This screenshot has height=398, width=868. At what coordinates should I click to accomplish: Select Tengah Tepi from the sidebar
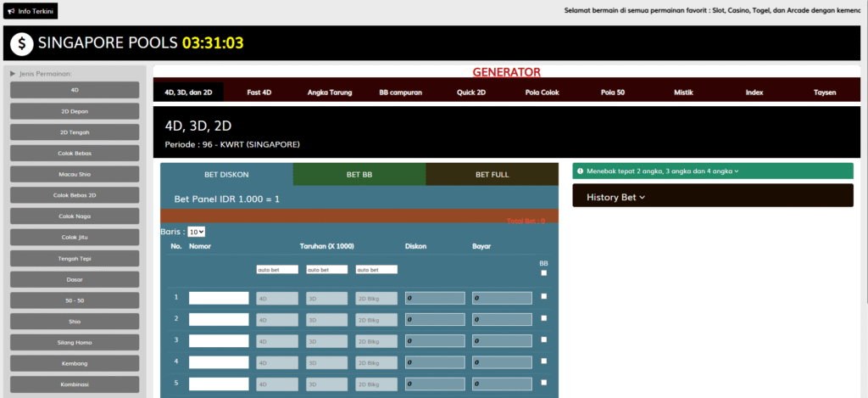click(x=75, y=258)
